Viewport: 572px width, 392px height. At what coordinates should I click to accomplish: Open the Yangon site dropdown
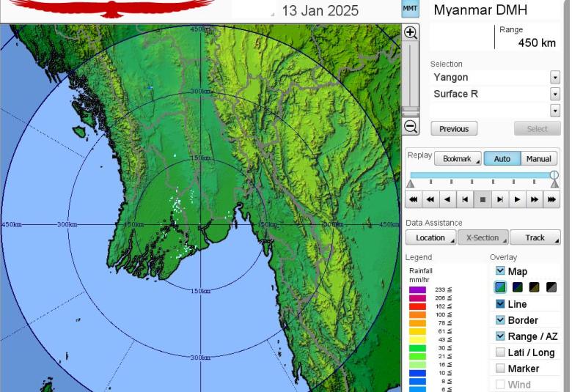click(554, 78)
